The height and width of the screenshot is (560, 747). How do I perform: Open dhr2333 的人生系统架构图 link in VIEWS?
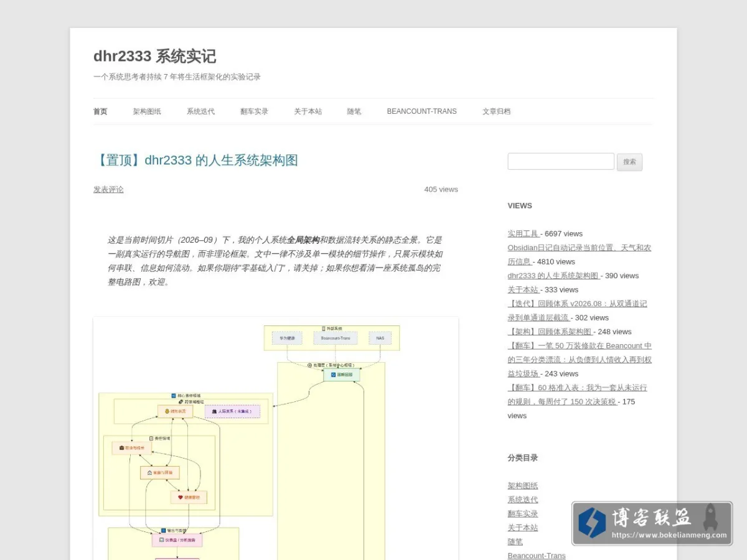(553, 276)
